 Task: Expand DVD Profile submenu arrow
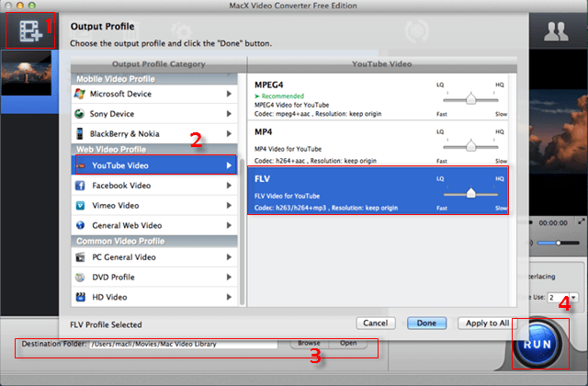click(x=229, y=277)
